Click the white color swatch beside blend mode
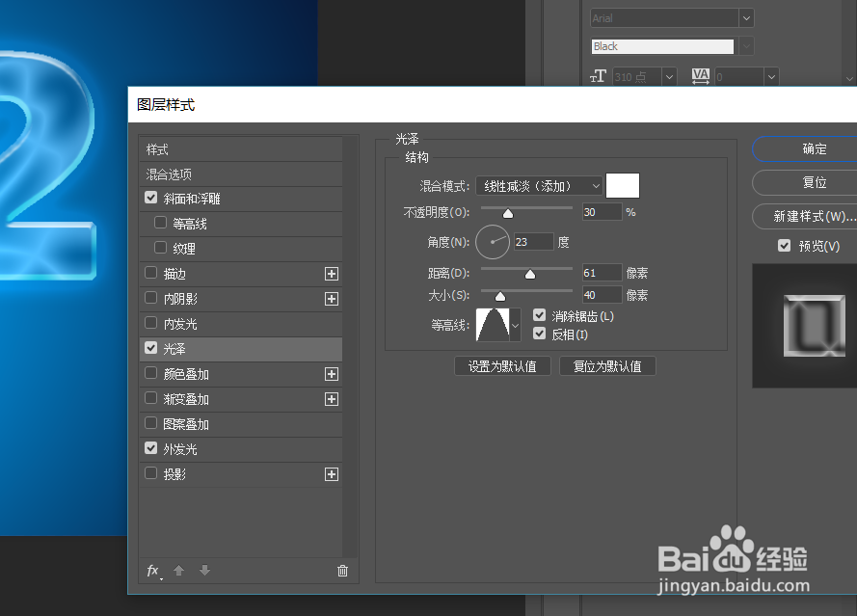 pyautogui.click(x=623, y=185)
